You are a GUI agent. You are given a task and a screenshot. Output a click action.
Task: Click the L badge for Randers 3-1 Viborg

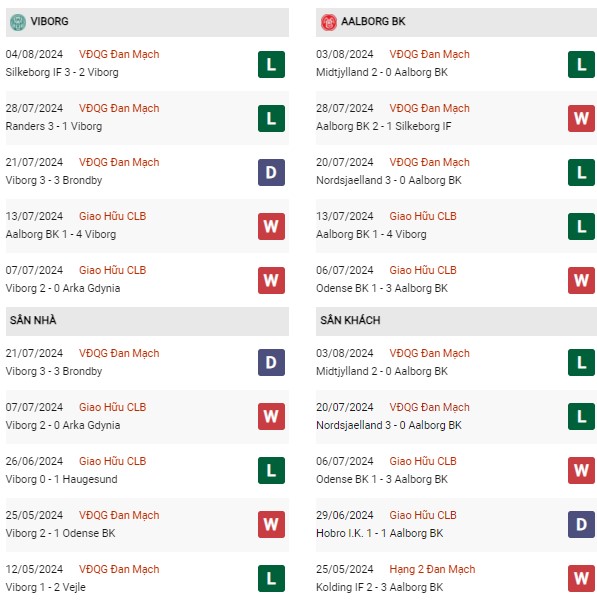coord(271,118)
